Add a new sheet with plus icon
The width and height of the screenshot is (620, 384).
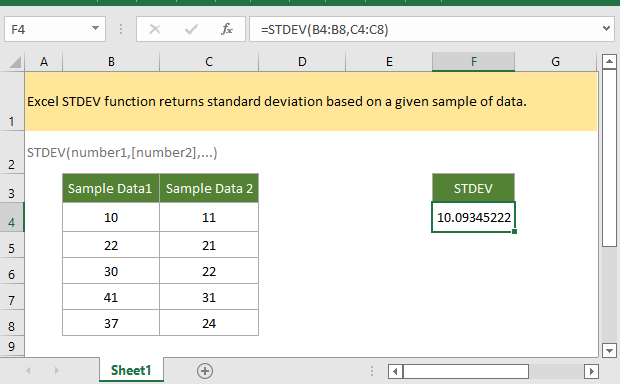(x=205, y=371)
